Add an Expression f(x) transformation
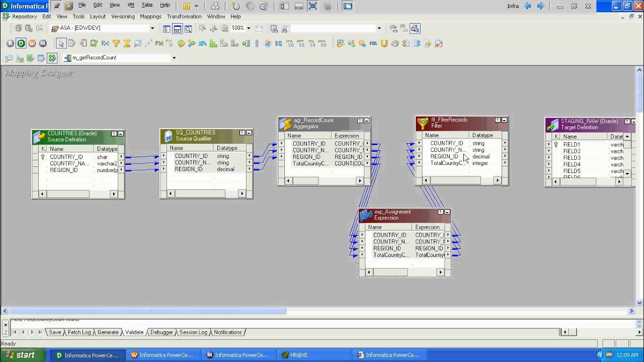 click(x=105, y=44)
